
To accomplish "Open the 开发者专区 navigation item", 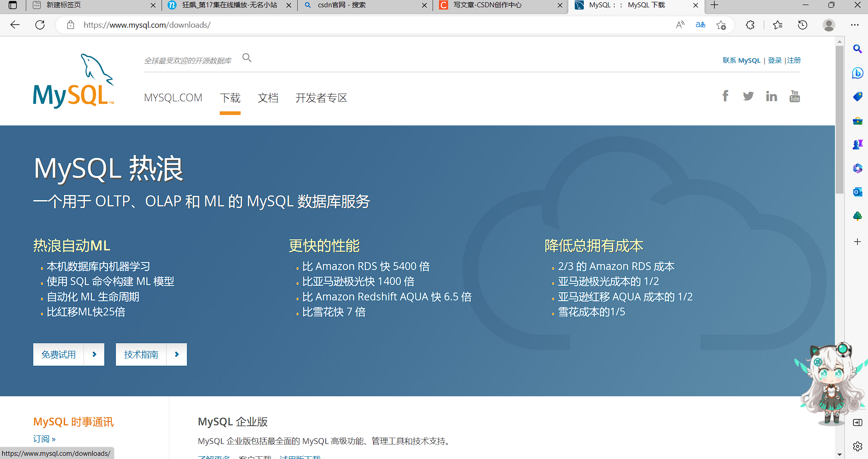I will [x=321, y=98].
